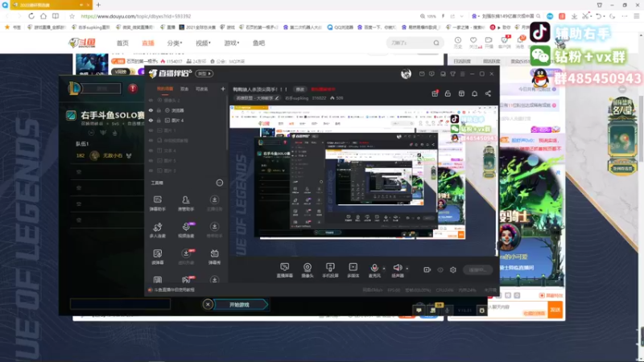Open the 视频连麦 tool icon
The width and height of the screenshot is (644, 362).
coord(186,230)
